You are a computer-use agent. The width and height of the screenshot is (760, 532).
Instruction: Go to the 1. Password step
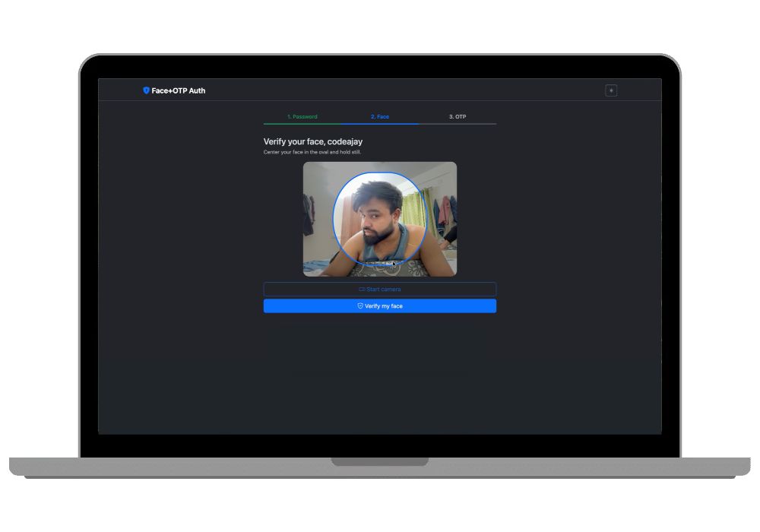click(x=302, y=117)
